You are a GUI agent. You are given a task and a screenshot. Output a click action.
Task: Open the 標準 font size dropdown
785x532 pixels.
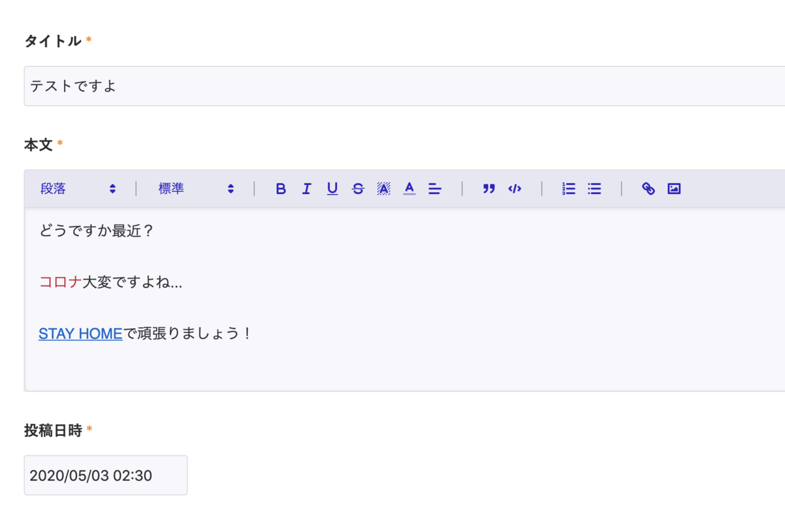pos(190,188)
